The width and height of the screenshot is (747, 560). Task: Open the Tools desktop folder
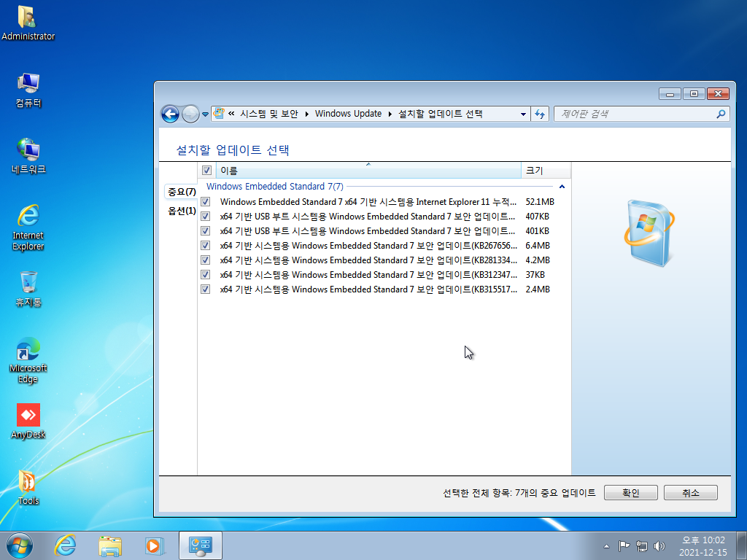[28, 488]
